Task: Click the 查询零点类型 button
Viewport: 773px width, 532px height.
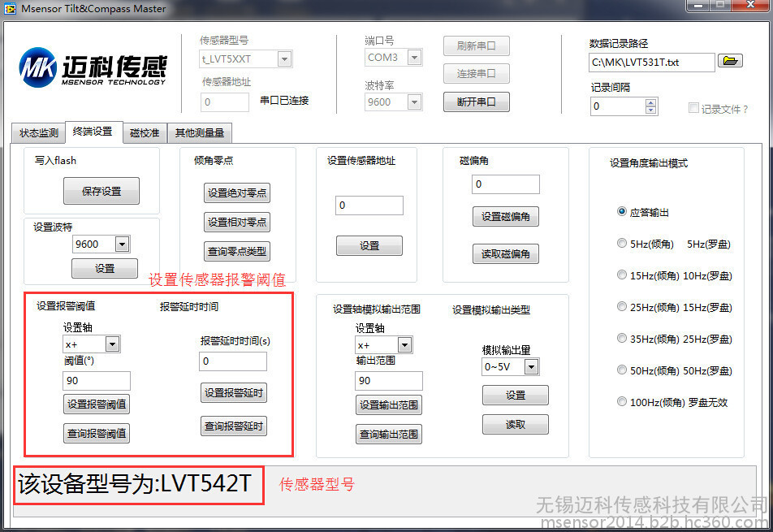Action: coord(237,251)
